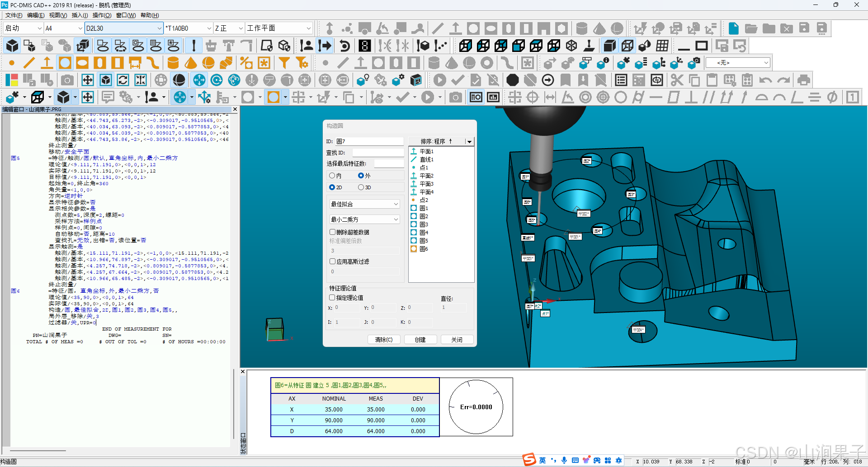Click the grid table icon in second toolbar row
The height and width of the screenshot is (467, 868).
(x=662, y=46)
